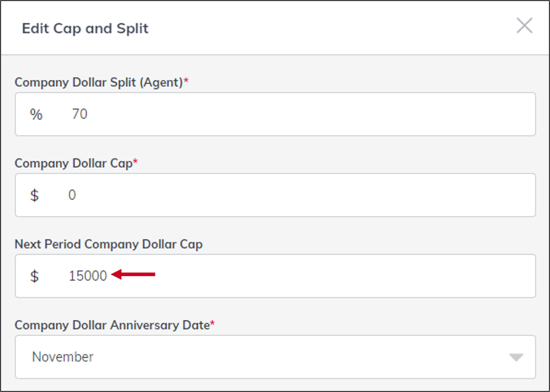Click the red arrow pointing at 15000
Screen dimensions: 550x392
[133, 274]
